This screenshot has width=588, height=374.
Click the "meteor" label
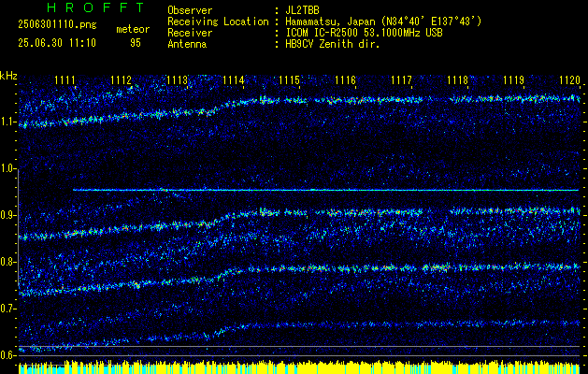point(133,29)
